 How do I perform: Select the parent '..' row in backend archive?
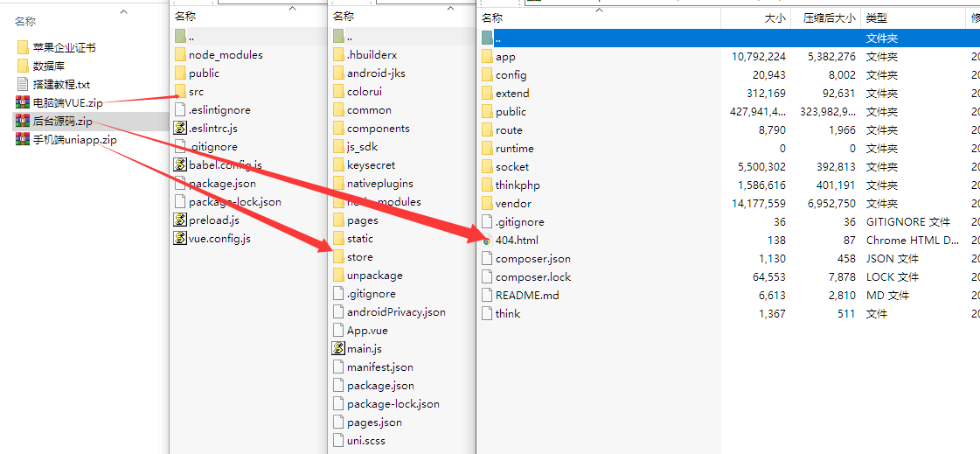728,38
